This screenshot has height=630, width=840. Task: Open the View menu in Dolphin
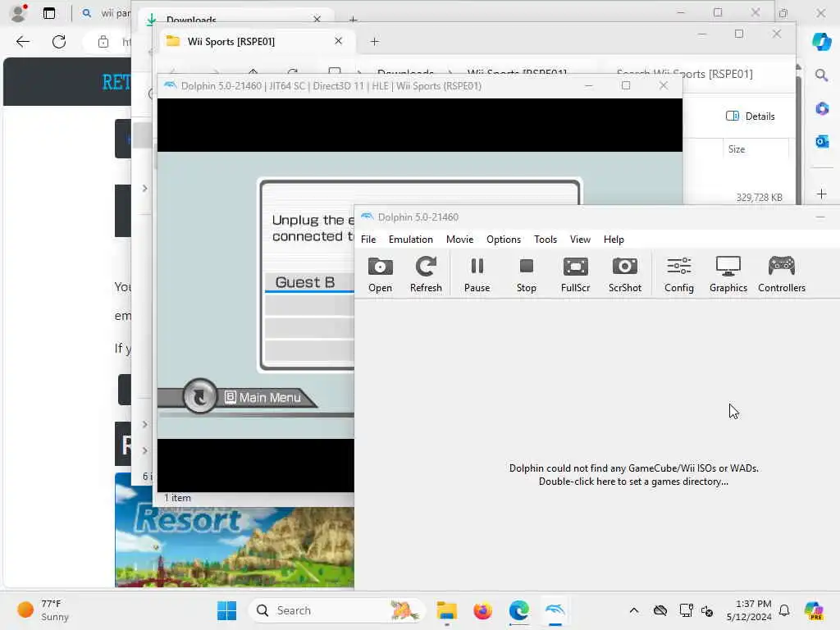580,240
